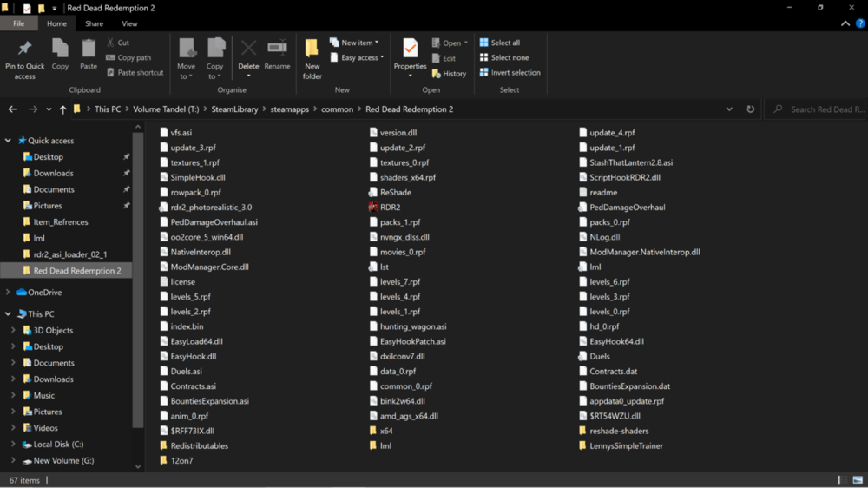Go up one folder level

point(62,109)
